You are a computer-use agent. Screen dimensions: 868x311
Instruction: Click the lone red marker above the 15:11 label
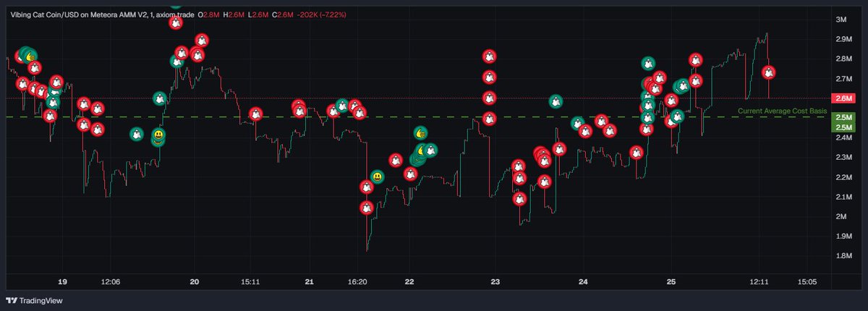[x=255, y=114]
